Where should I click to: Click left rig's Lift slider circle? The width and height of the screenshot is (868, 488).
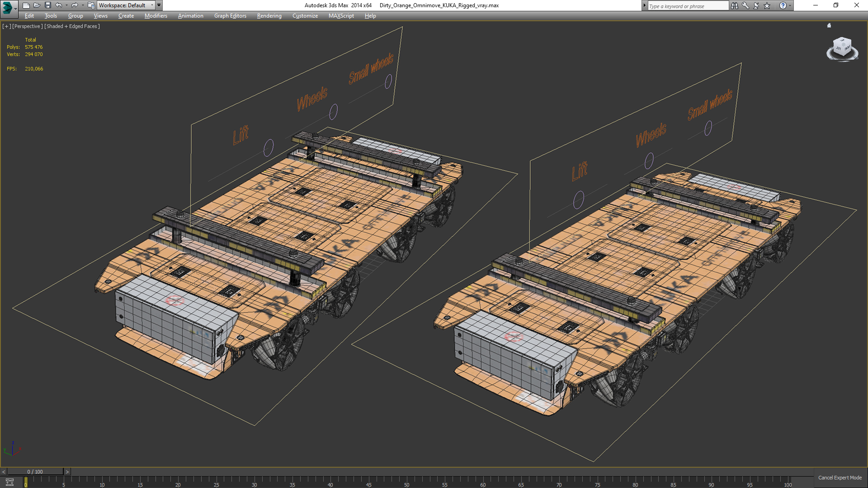(x=269, y=148)
